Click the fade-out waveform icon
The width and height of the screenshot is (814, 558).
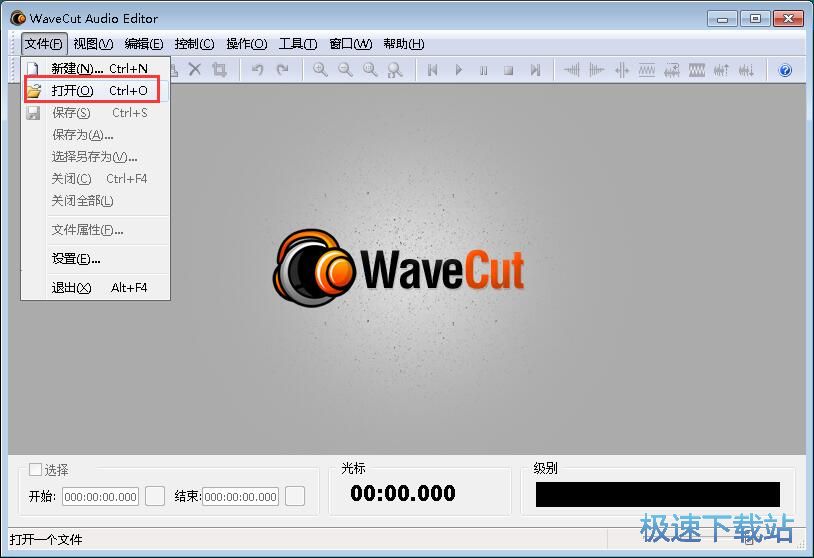click(x=596, y=70)
